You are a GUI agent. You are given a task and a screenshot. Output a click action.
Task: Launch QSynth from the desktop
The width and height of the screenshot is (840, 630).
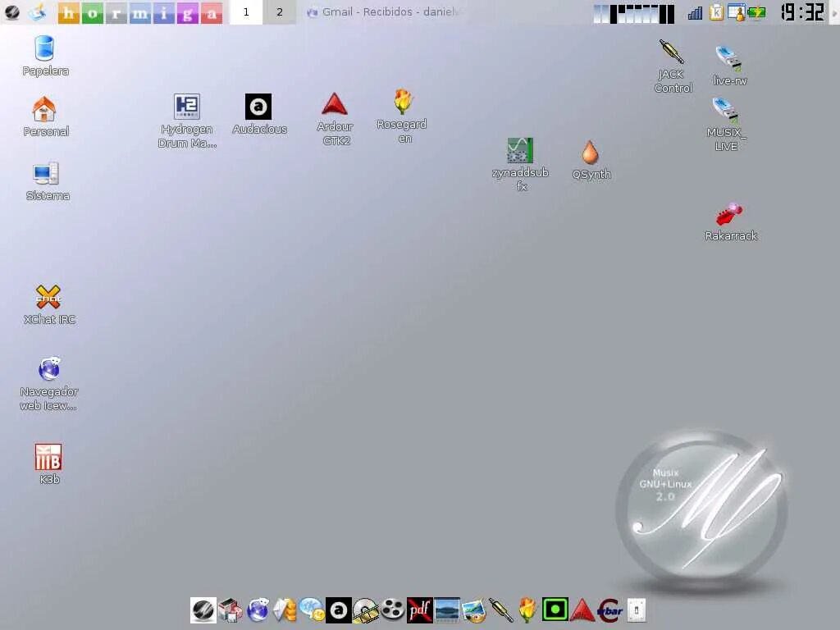coord(591,160)
